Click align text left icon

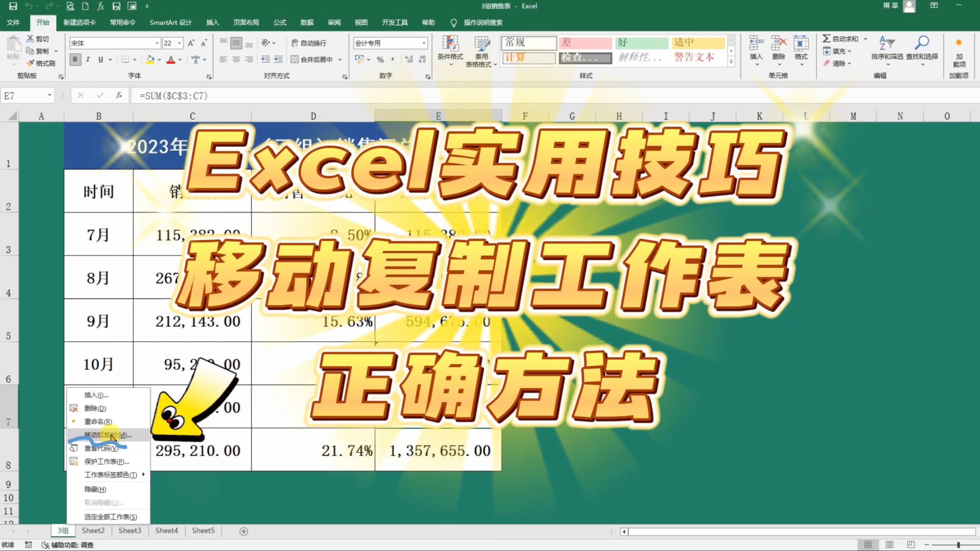(x=223, y=59)
